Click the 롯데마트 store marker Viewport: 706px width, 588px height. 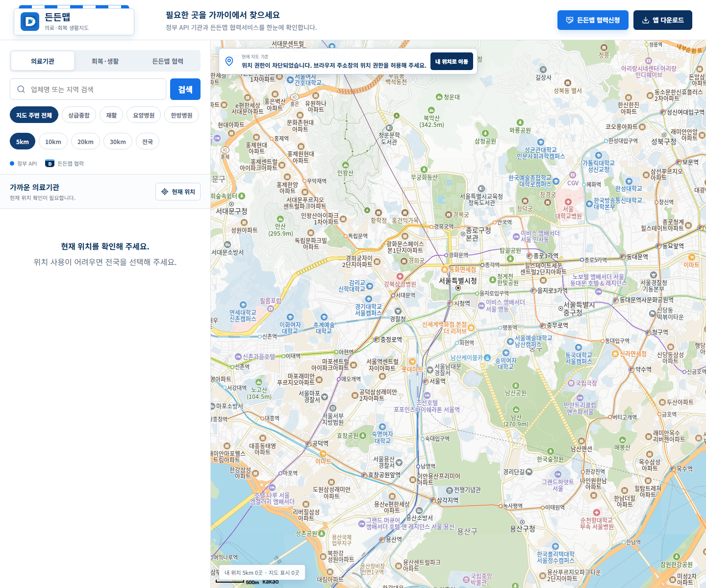pos(412,362)
